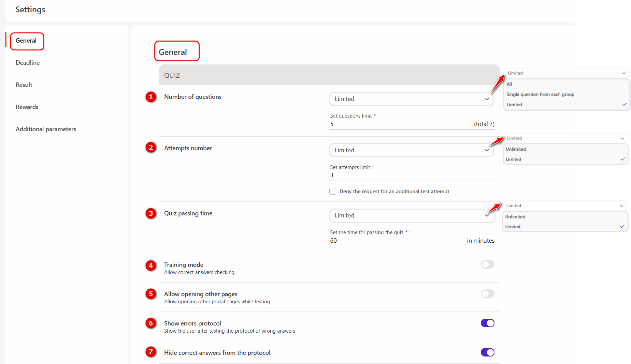This screenshot has width=631, height=364.
Task: Click the red number 4 marker
Action: tap(151, 265)
